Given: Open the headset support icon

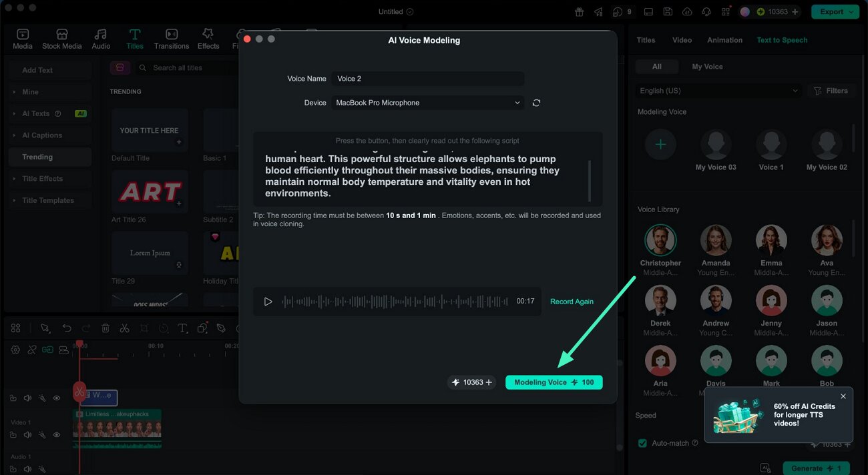Looking at the screenshot, I should pyautogui.click(x=706, y=11).
